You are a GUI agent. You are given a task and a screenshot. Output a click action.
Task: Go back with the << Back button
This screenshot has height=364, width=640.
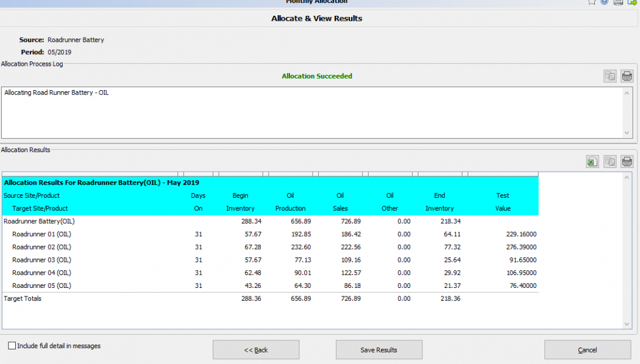click(x=256, y=350)
